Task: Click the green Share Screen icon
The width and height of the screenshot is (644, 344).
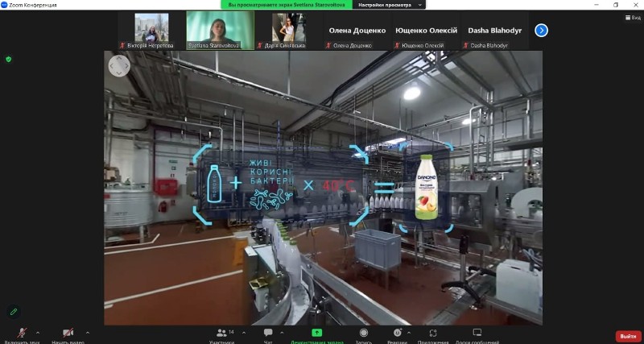Action: coord(316,333)
